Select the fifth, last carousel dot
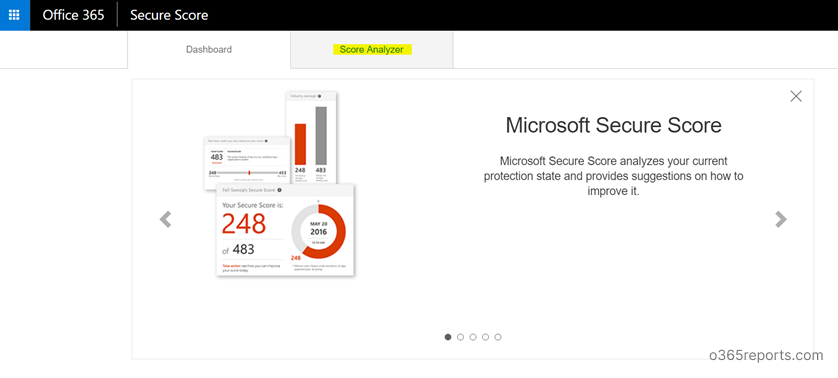Screen dimensions: 838x378 [498, 337]
